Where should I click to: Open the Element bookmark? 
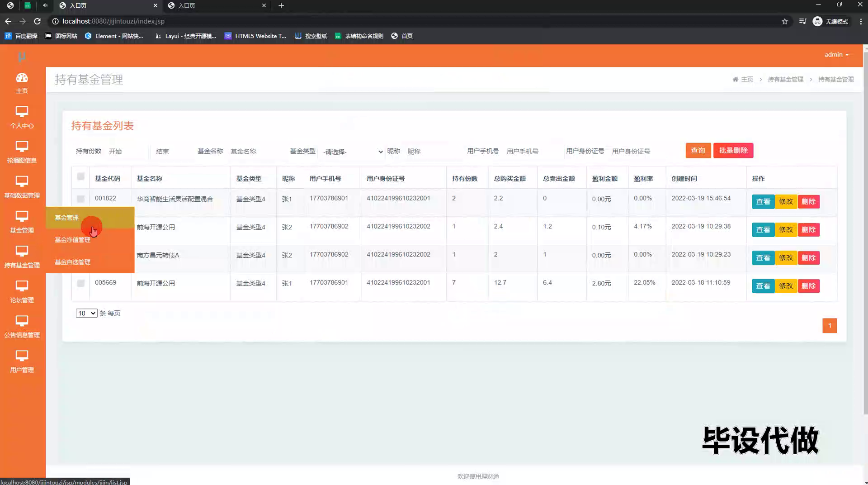point(114,36)
